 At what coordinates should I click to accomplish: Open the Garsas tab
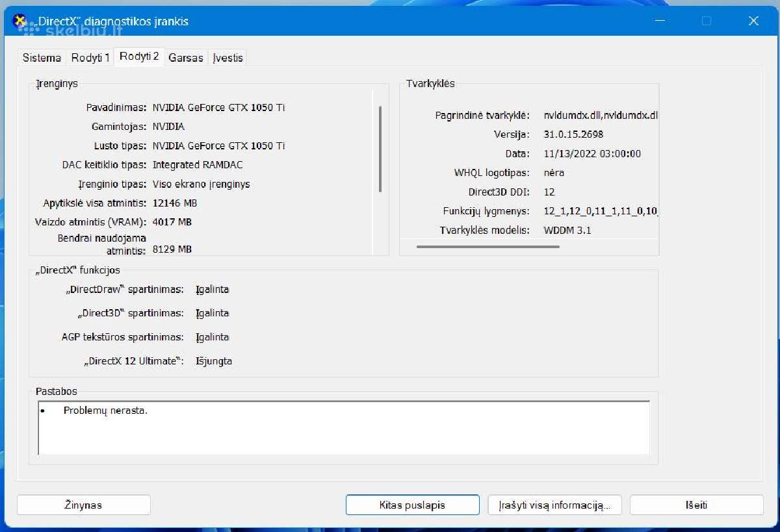click(x=187, y=58)
